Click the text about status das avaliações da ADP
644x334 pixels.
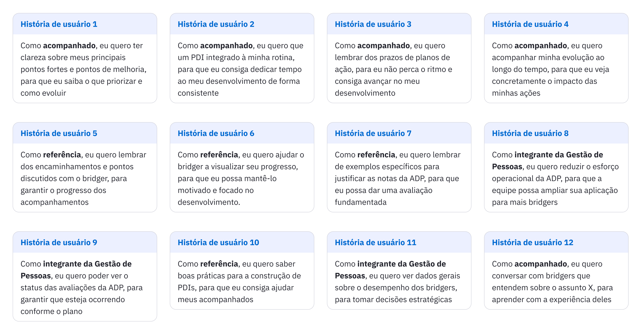[x=81, y=288]
